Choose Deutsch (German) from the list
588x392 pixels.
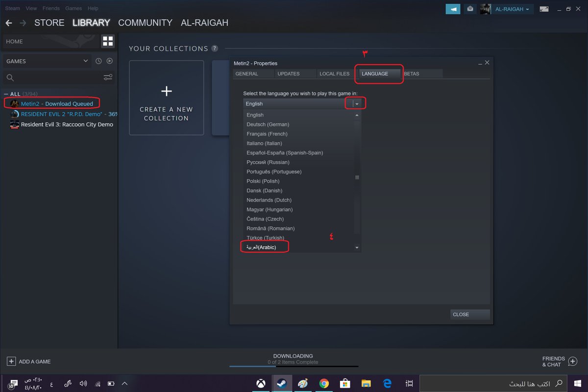click(x=299, y=124)
